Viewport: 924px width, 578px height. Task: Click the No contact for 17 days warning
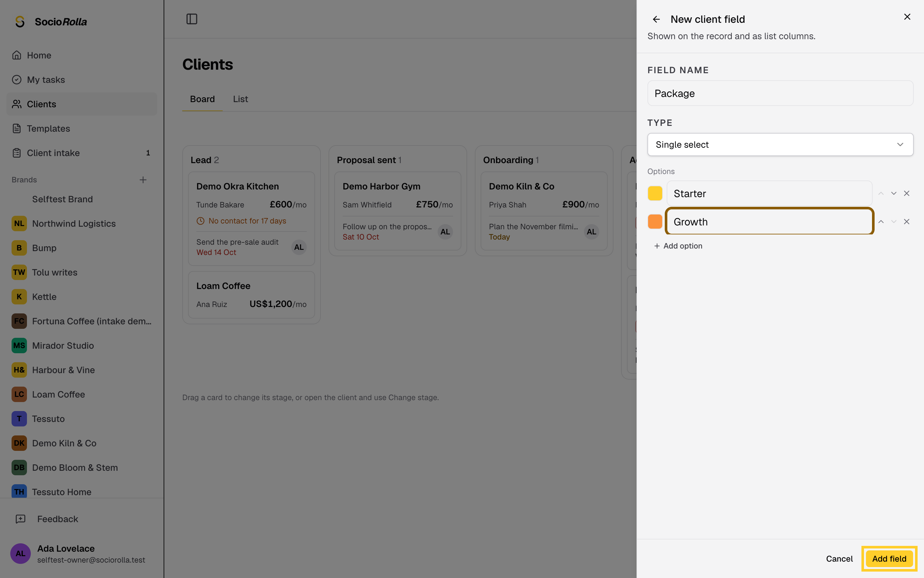tap(241, 221)
